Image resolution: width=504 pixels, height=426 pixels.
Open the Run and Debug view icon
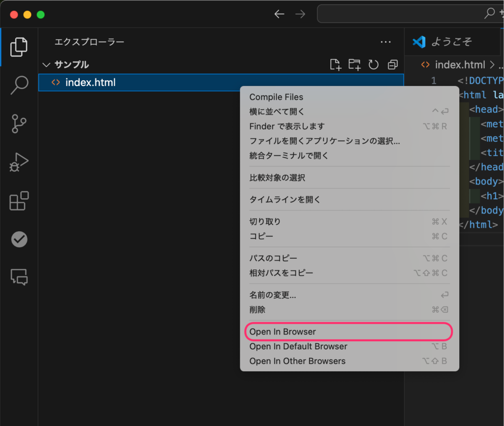point(19,162)
